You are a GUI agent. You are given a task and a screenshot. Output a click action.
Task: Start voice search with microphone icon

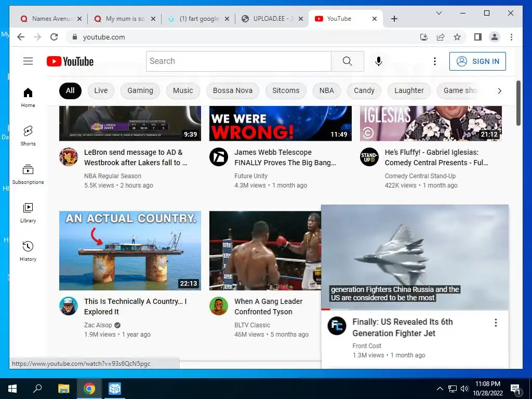[379, 61]
